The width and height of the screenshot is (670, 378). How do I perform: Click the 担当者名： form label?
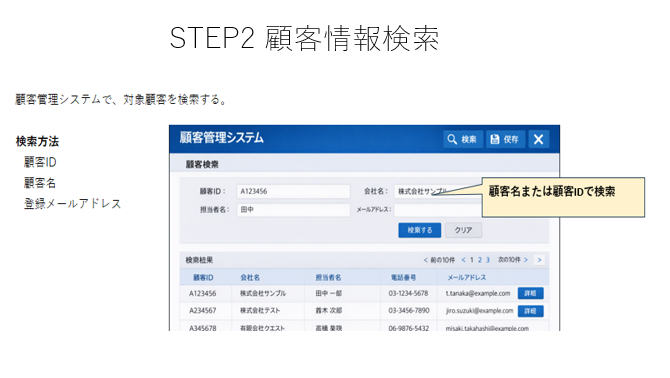[x=215, y=210]
